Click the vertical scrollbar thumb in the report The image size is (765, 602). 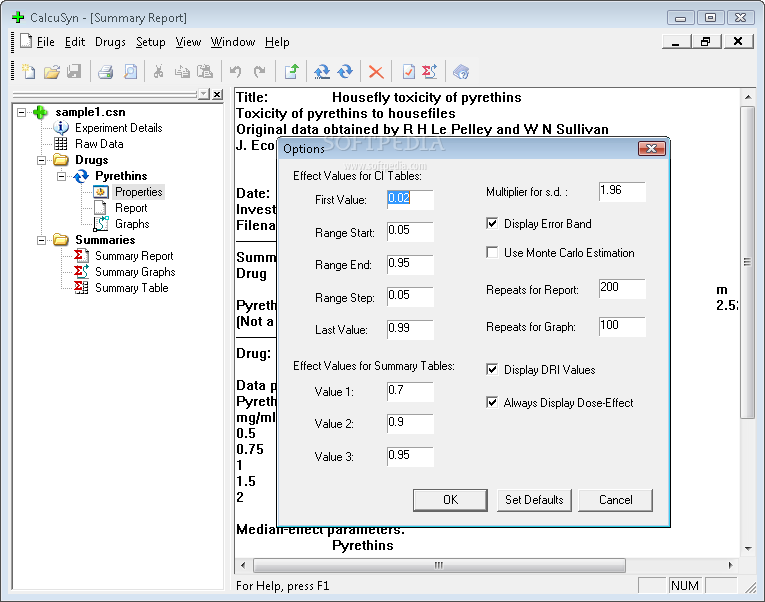(747, 262)
